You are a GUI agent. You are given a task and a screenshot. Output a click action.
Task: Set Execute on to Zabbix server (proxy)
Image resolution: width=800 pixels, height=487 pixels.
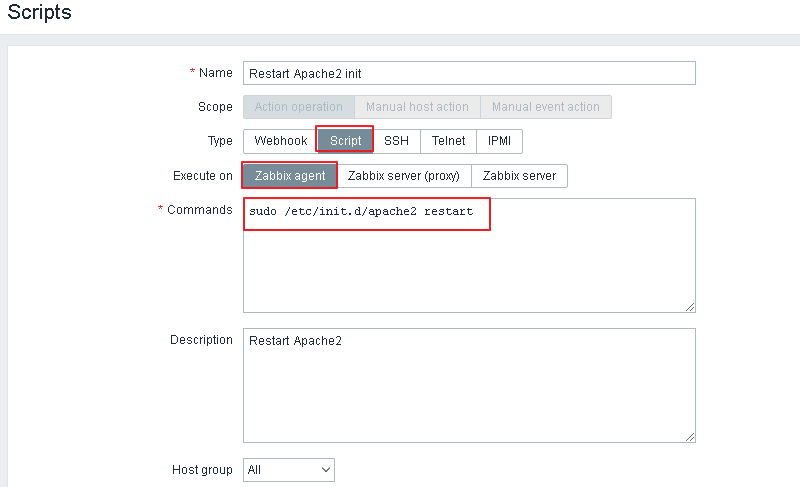click(x=404, y=176)
